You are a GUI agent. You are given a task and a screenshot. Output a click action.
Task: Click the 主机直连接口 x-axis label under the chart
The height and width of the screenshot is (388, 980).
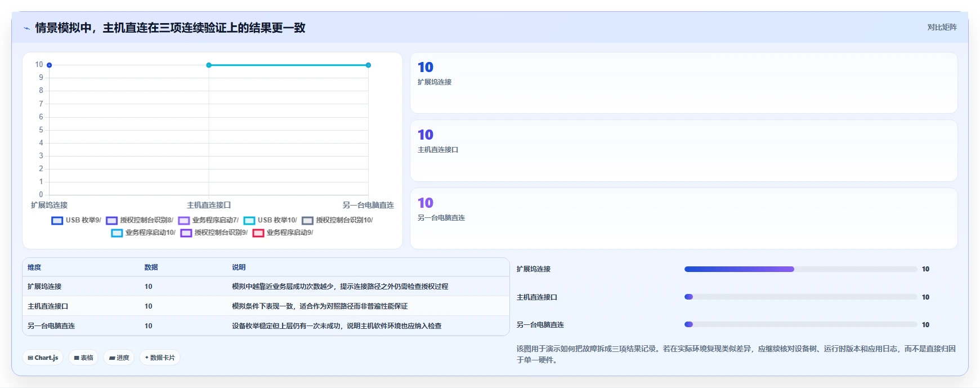click(209, 206)
